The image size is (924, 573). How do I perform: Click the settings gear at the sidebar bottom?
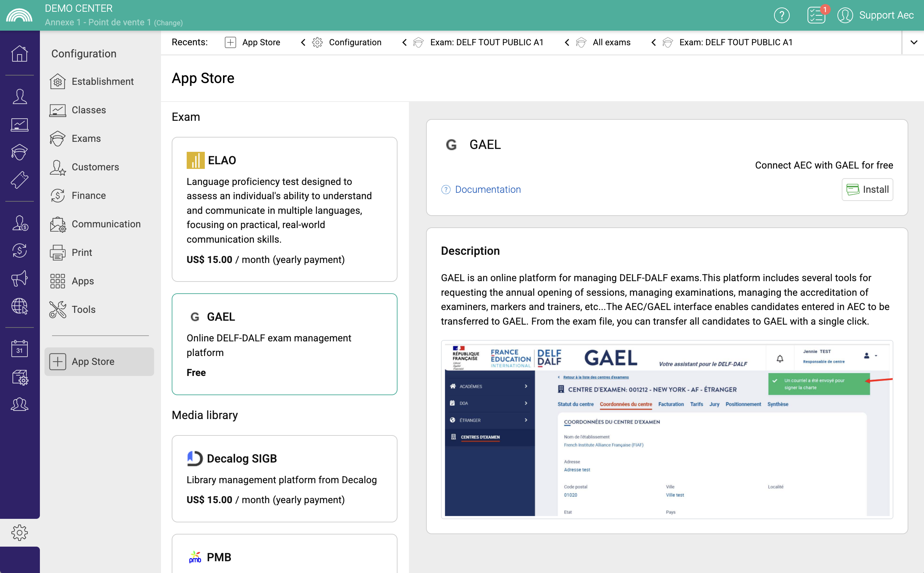click(x=19, y=532)
